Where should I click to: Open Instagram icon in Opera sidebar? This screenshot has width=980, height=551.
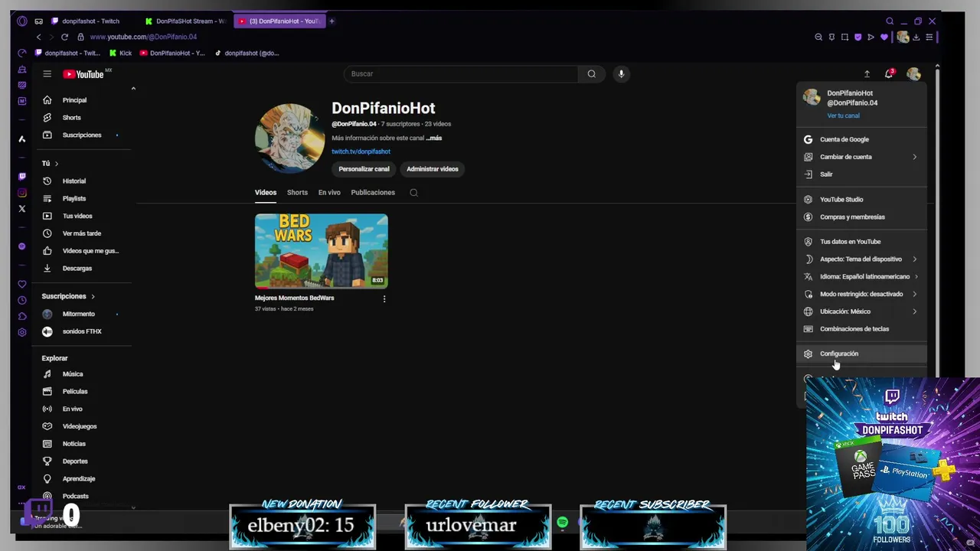point(21,193)
